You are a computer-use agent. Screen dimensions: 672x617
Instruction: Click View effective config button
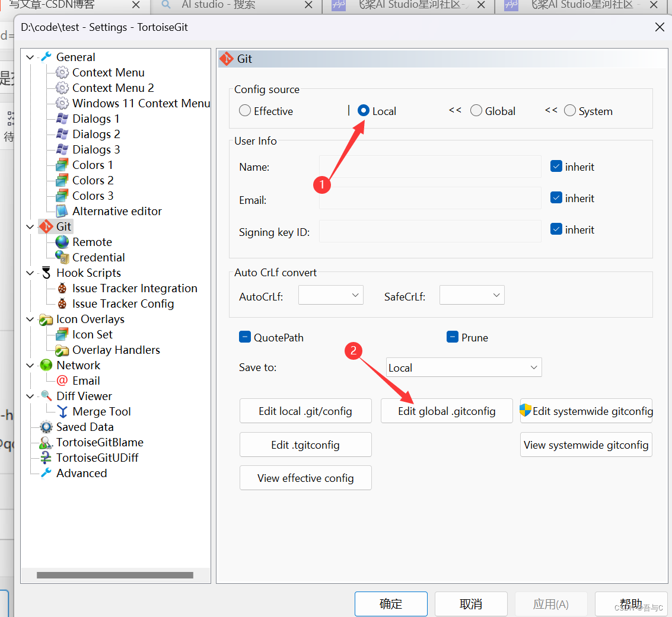click(x=305, y=478)
